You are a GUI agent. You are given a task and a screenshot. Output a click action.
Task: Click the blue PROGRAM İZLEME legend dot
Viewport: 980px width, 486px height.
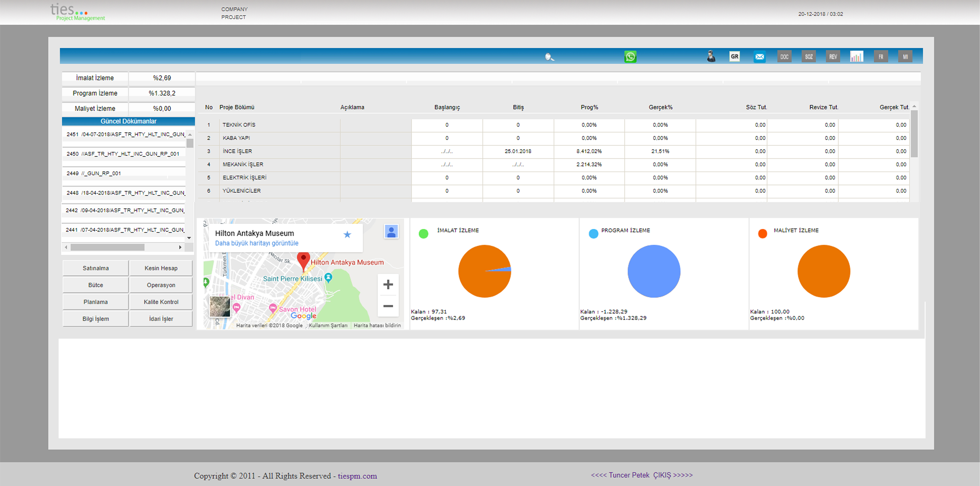pyautogui.click(x=593, y=234)
